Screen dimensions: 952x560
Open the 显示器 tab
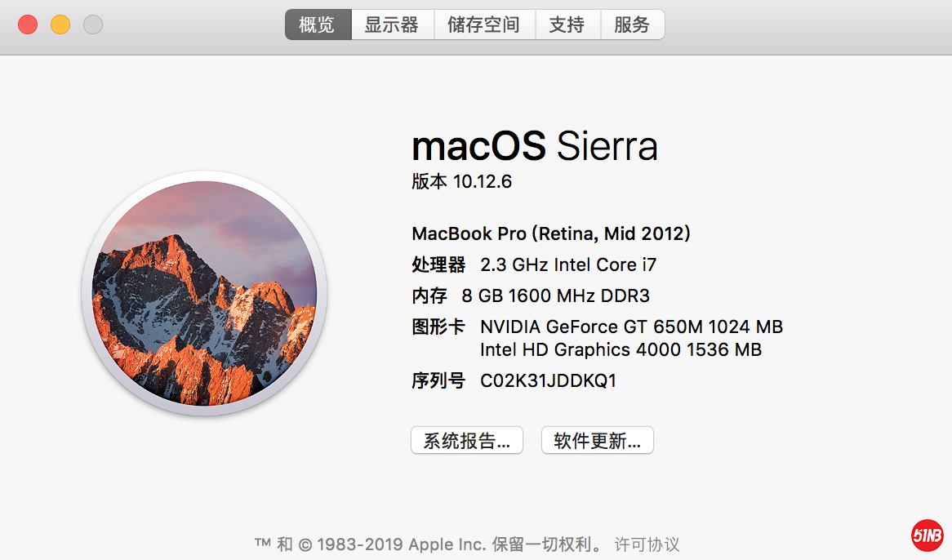click(392, 25)
